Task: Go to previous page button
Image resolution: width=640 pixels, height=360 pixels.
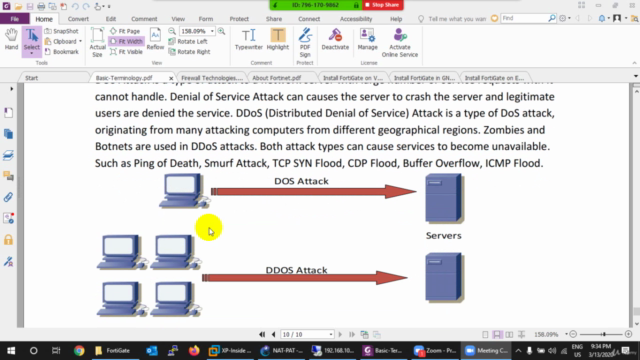Action: click(x=273, y=334)
